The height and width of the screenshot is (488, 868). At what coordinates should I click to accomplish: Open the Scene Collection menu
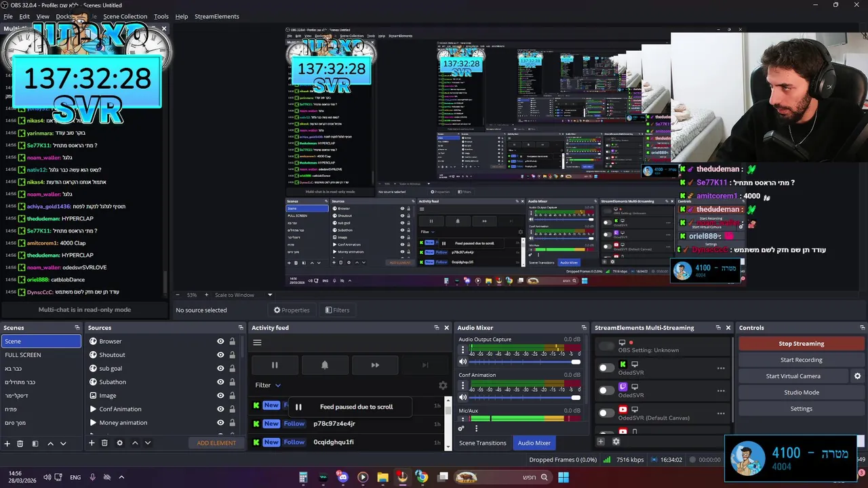pyautogui.click(x=125, y=16)
